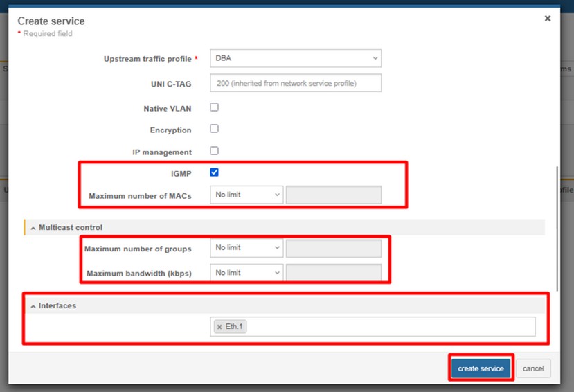Remove Eth.1 tag using its x icon

[x=219, y=327]
